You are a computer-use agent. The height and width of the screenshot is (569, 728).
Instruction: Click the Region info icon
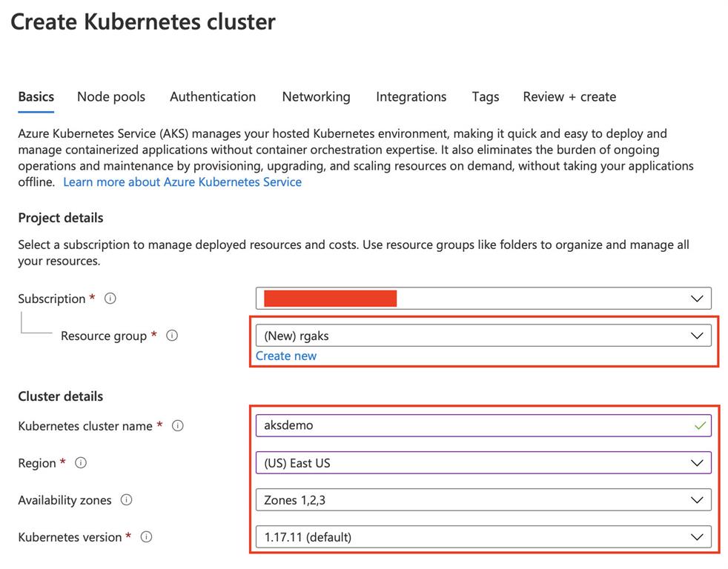81,463
